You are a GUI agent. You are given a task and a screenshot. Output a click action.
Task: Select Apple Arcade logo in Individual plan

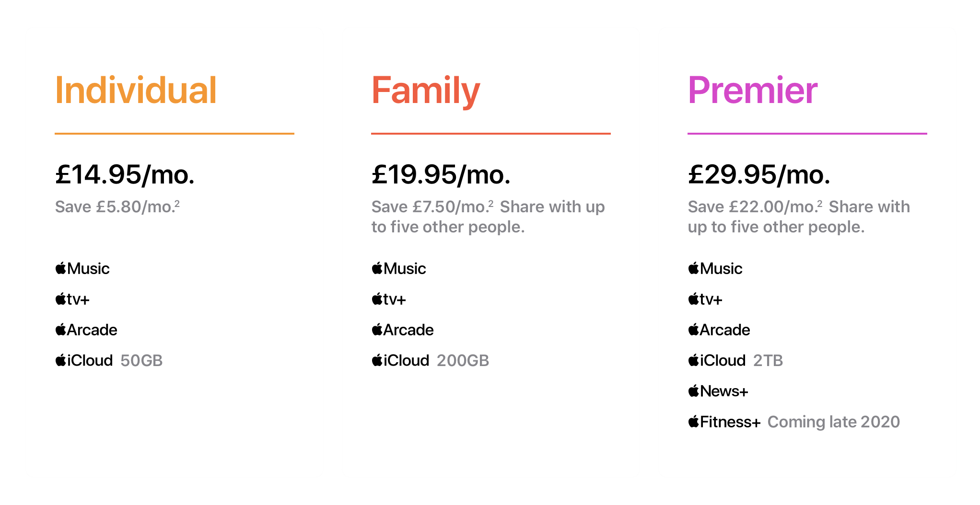click(x=86, y=330)
